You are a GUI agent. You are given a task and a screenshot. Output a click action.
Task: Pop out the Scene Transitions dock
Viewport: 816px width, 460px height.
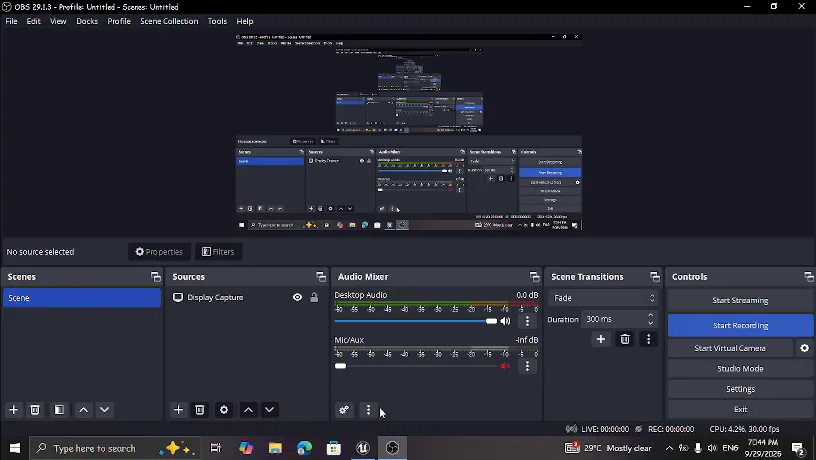click(655, 277)
